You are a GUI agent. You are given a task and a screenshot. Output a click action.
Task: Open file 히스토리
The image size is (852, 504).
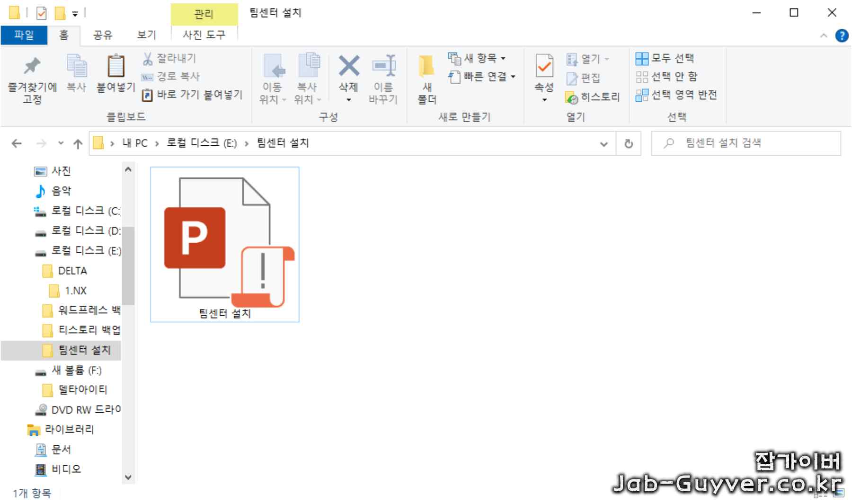593,97
